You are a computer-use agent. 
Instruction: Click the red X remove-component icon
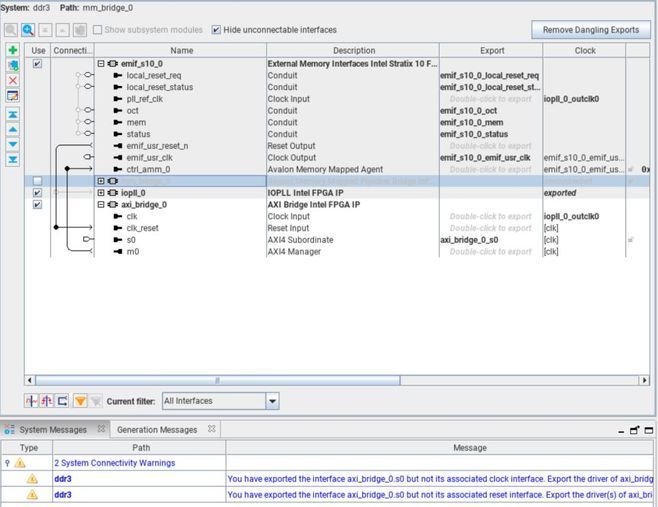click(x=13, y=81)
